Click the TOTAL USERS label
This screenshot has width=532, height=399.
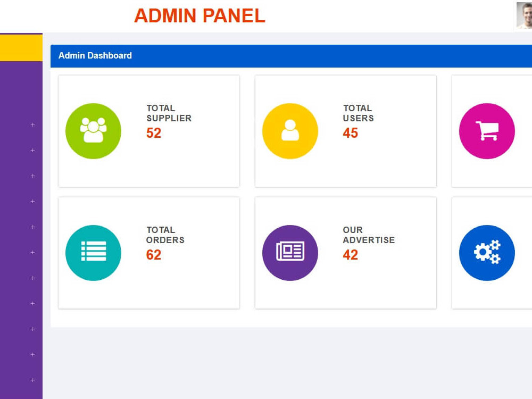[358, 113]
